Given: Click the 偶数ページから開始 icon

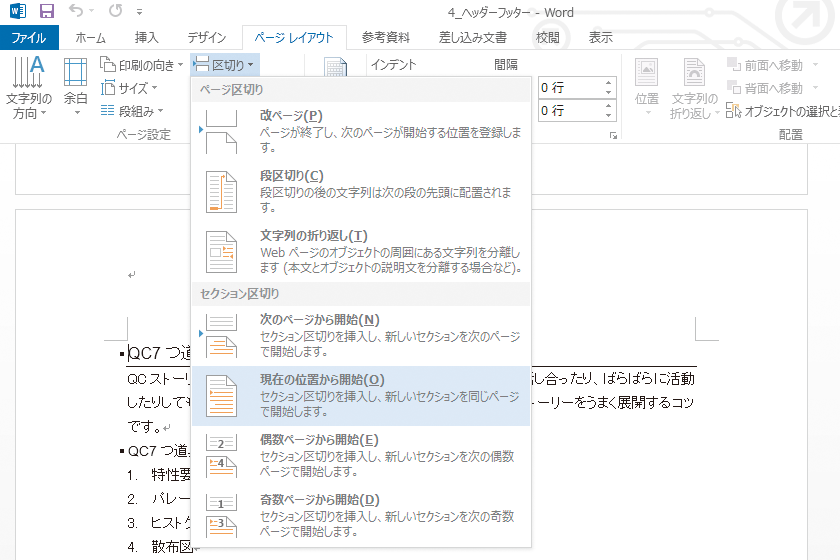Looking at the screenshot, I should click(221, 456).
